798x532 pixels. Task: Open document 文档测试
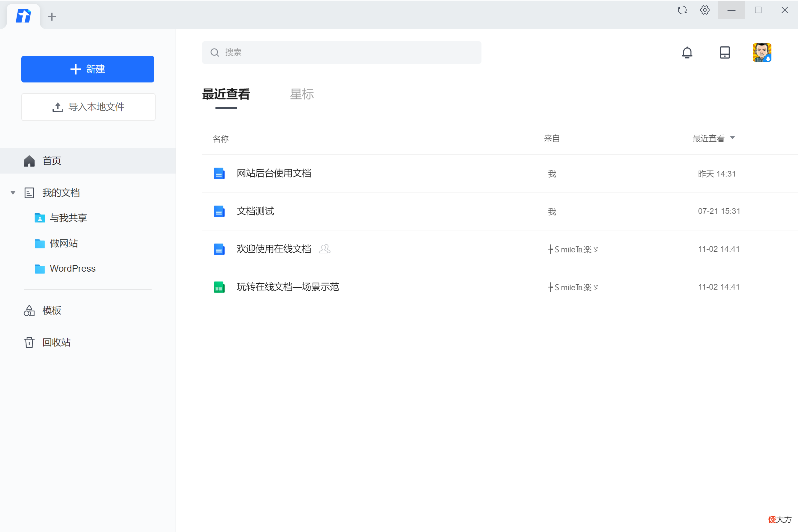(255, 211)
